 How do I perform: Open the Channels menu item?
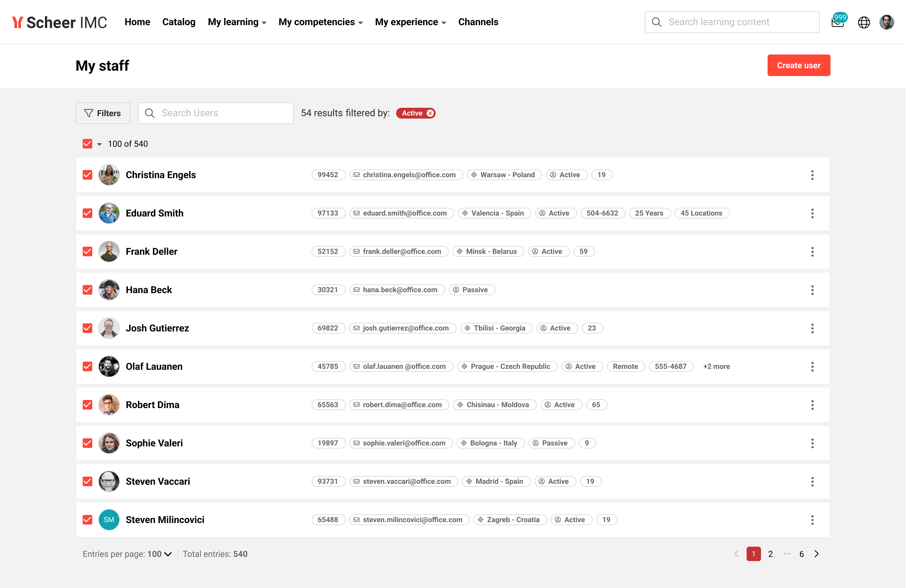tap(478, 22)
